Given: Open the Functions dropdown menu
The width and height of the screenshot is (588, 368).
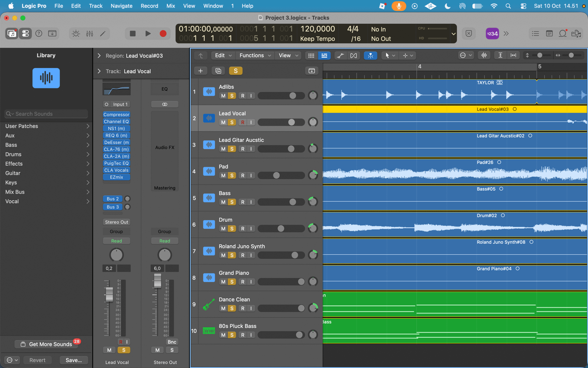Looking at the screenshot, I should [x=255, y=56].
